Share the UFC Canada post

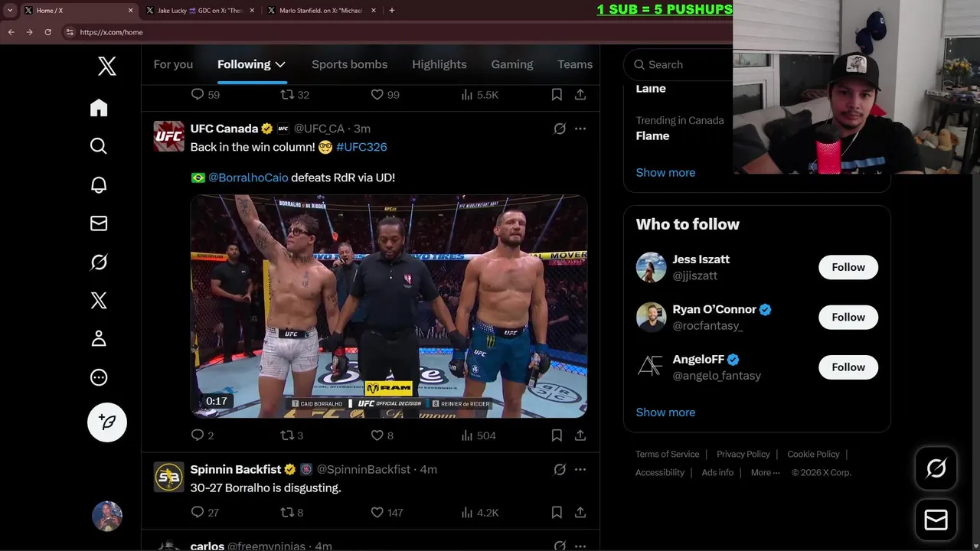(580, 435)
